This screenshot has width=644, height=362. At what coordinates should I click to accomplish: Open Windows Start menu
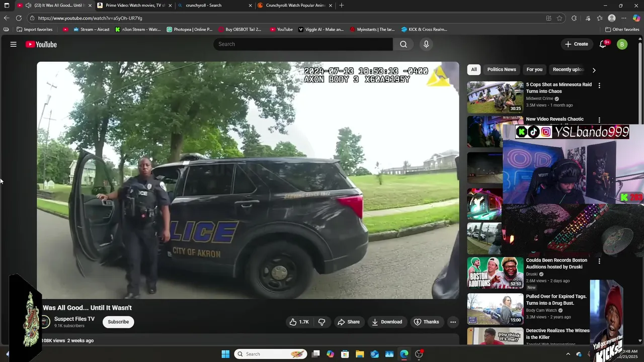(225, 354)
